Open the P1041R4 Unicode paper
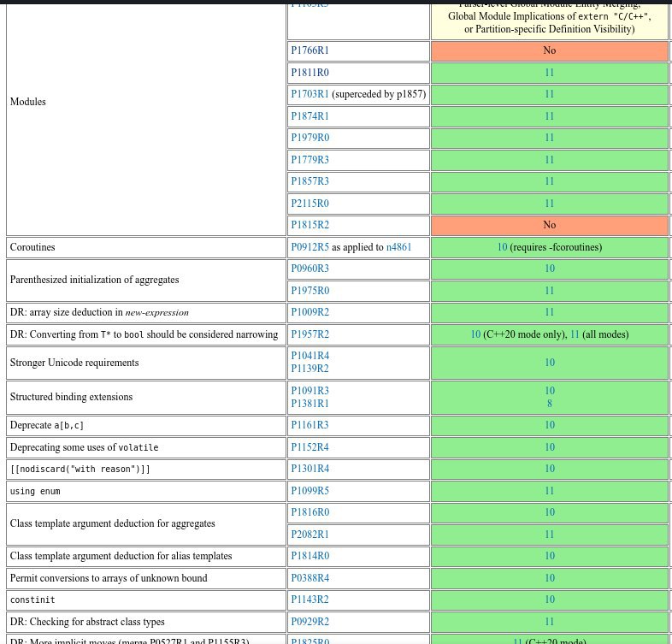 309,356
